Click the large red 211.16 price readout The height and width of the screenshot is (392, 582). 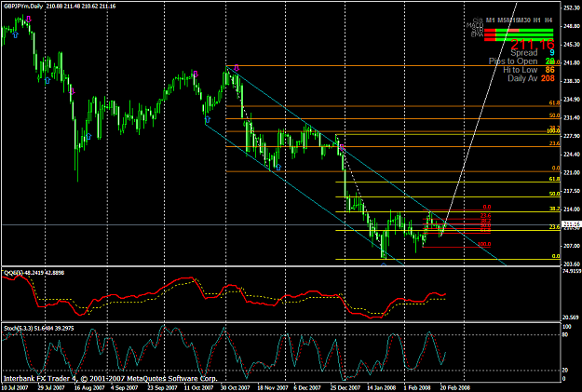[x=533, y=45]
